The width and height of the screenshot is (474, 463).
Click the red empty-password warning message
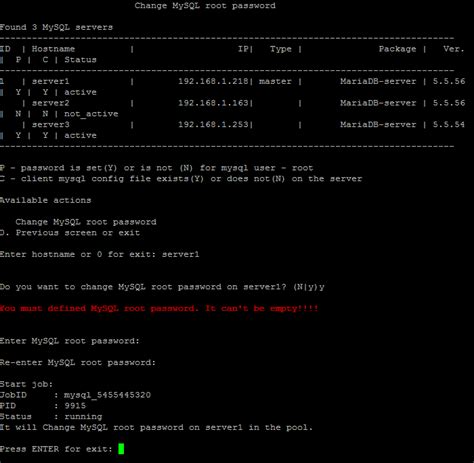tap(159, 308)
